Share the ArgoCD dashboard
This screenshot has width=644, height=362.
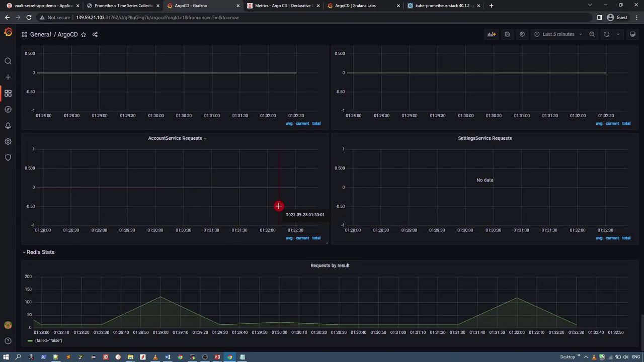[95, 35]
